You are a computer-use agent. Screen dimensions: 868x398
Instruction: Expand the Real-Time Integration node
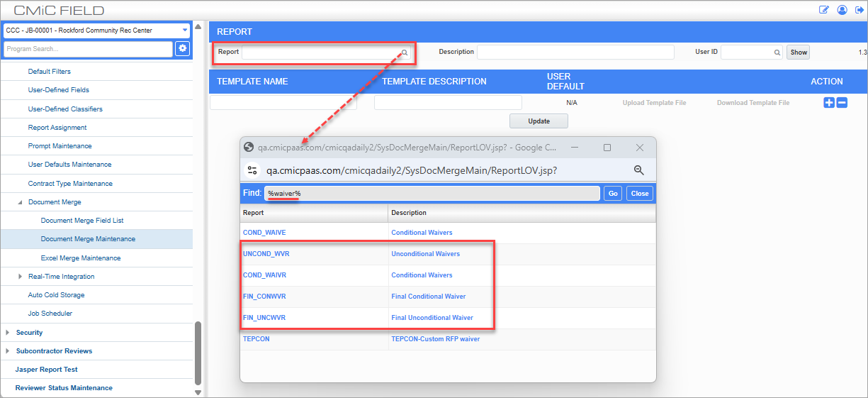tap(21, 277)
